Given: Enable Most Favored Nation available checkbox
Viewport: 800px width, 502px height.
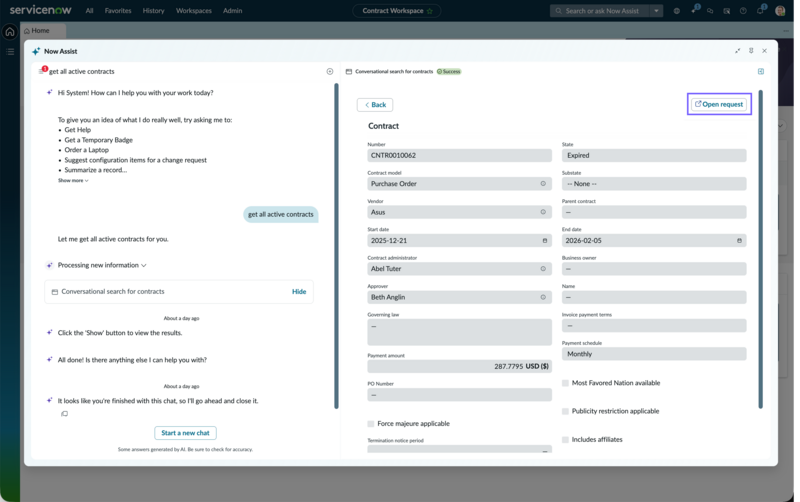Looking at the screenshot, I should [x=565, y=383].
